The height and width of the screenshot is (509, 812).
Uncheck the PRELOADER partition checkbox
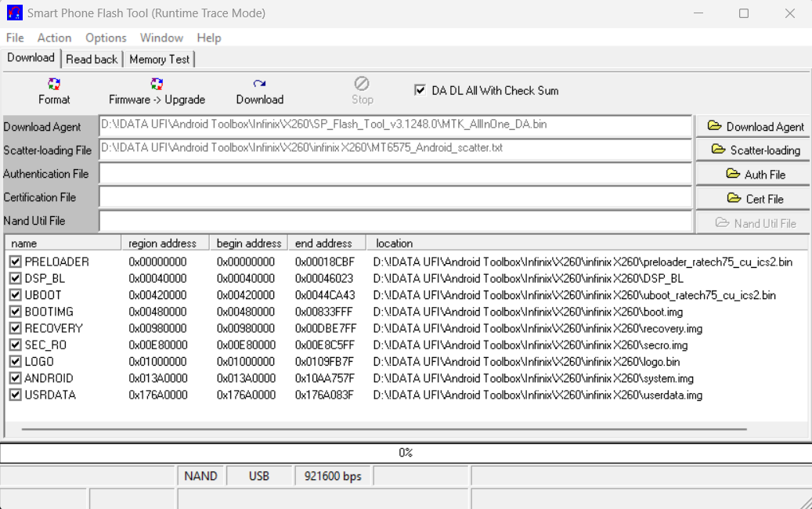15,262
